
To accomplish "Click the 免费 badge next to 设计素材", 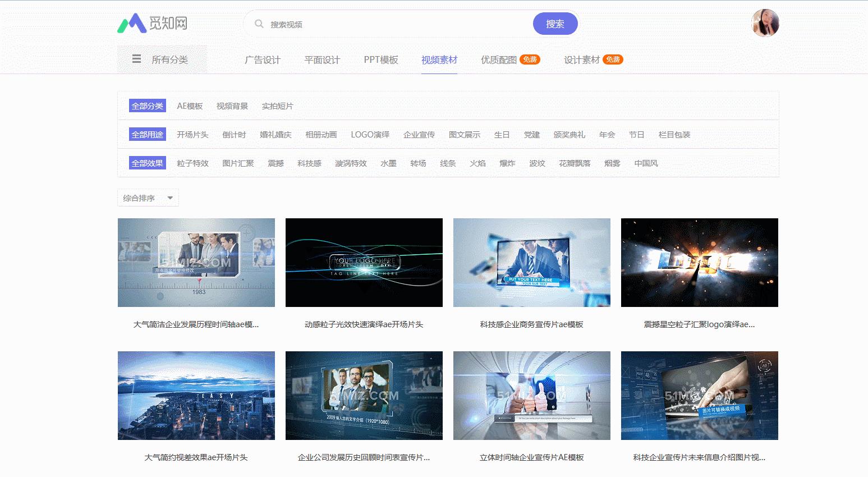I will coord(612,58).
